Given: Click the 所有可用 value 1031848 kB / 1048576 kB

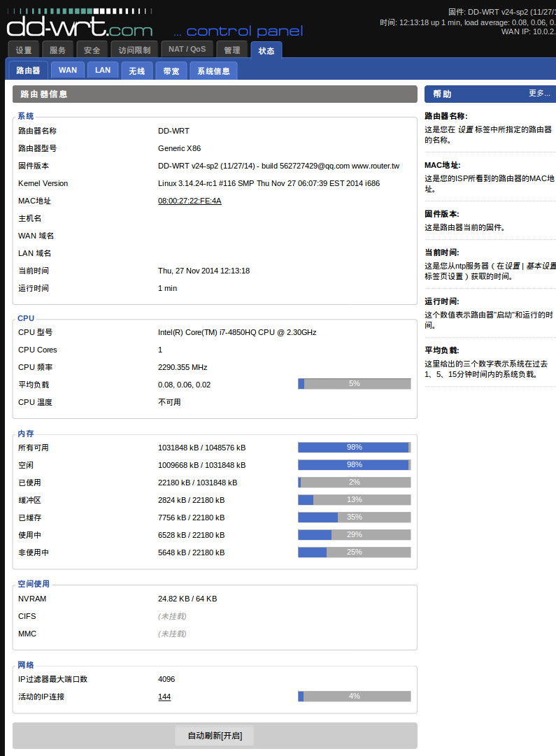Looking at the screenshot, I should [201, 448].
